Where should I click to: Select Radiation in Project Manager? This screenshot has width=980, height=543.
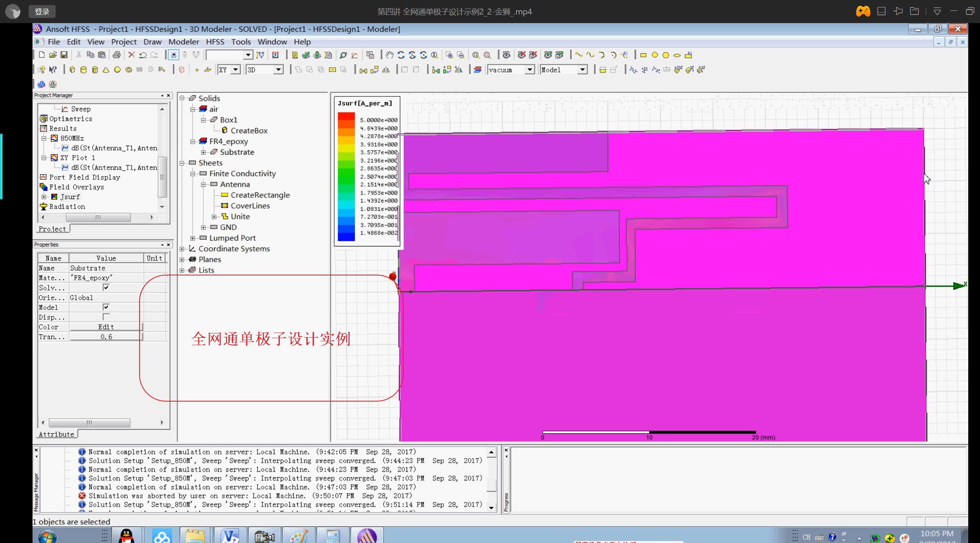pos(67,206)
